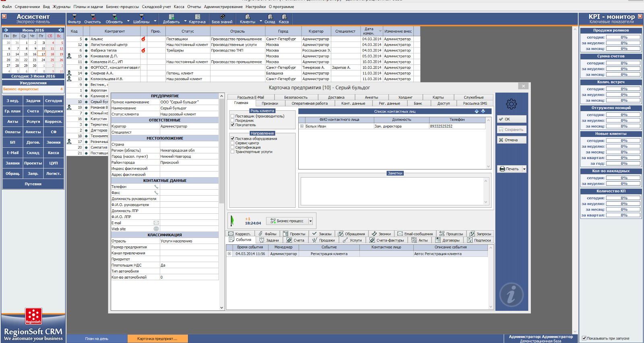Check Транспортные услуги checkbox
644x343 pixels.
(x=233, y=152)
